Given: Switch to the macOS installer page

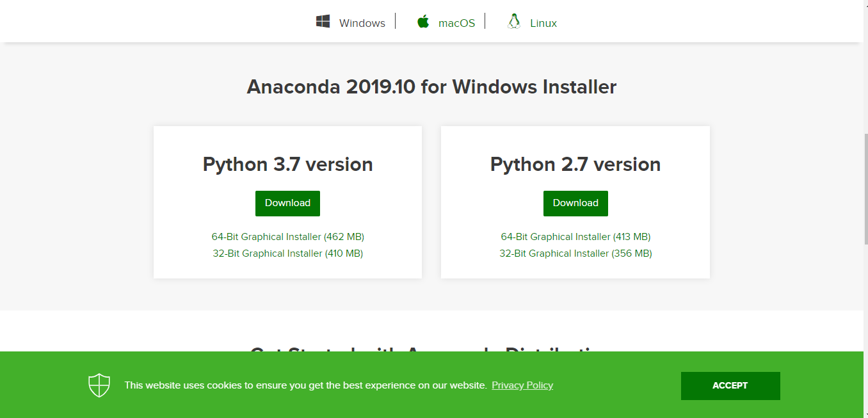Looking at the screenshot, I should 456,22.
